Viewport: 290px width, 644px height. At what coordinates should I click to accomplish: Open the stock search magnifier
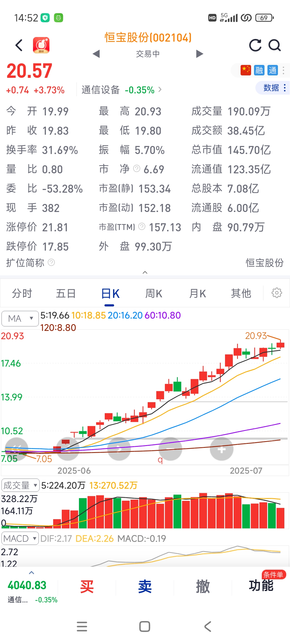(x=275, y=45)
